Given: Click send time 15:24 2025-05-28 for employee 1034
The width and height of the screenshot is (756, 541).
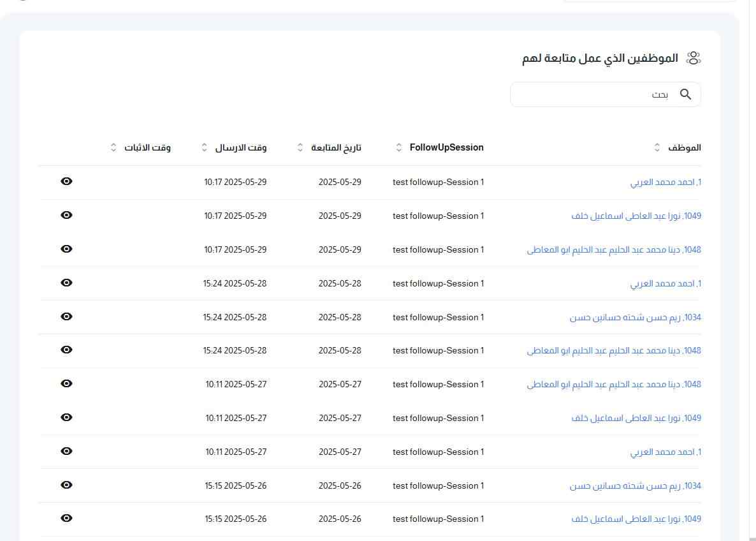Looking at the screenshot, I should click(x=235, y=318).
